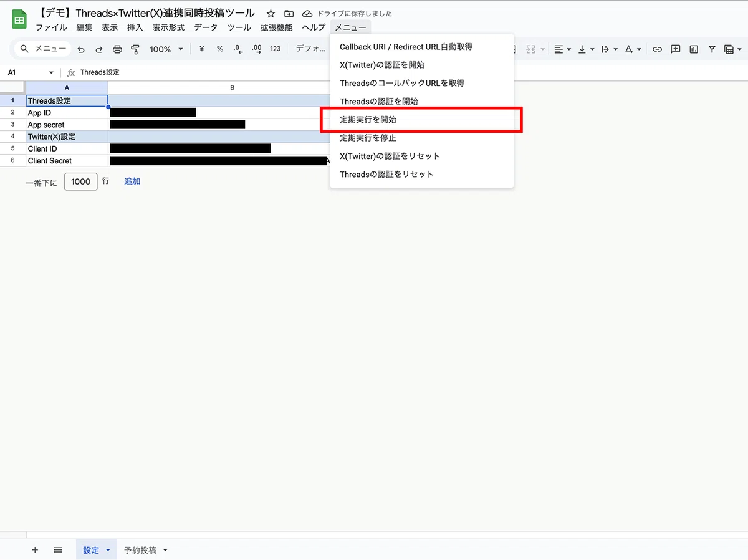Screen dimensions: 748x560
Task: Insert a chart
Action: pyautogui.click(x=694, y=49)
